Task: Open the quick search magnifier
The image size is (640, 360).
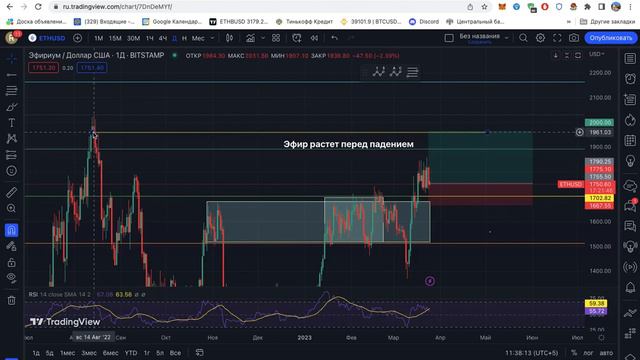Action: pos(523,38)
